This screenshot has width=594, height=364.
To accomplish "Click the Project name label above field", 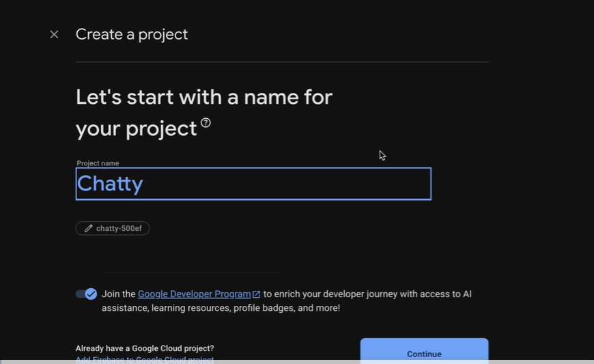I will point(98,163).
